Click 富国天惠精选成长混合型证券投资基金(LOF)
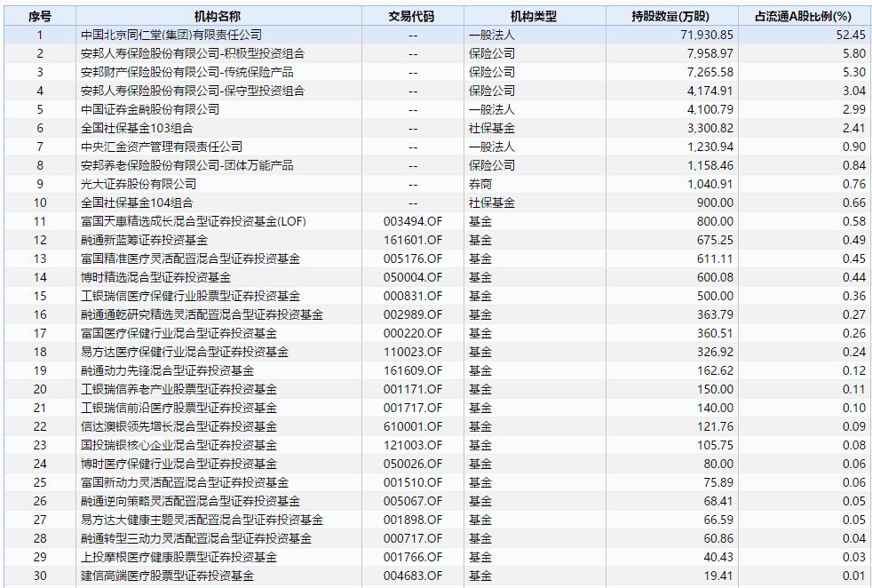This screenshot has height=588, width=872. point(194,221)
